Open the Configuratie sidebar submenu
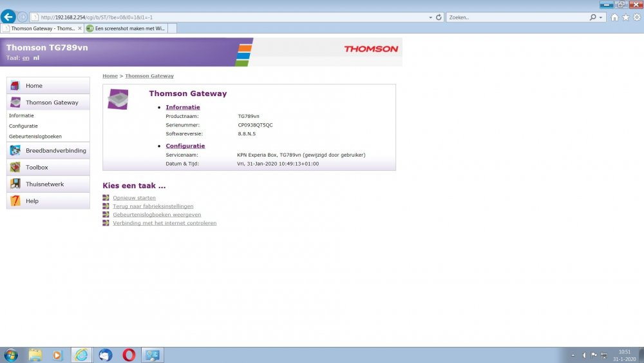 coord(23,126)
